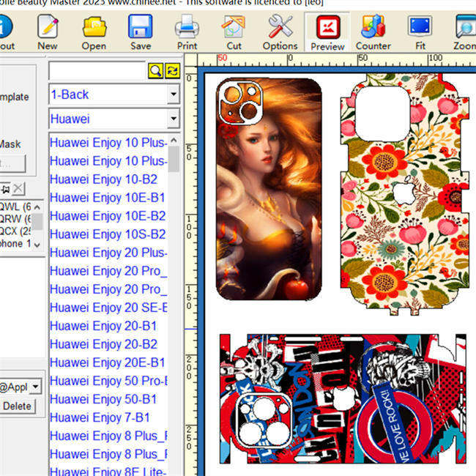Toggle the Preview toolbar button
476x476 pixels.
[327, 33]
